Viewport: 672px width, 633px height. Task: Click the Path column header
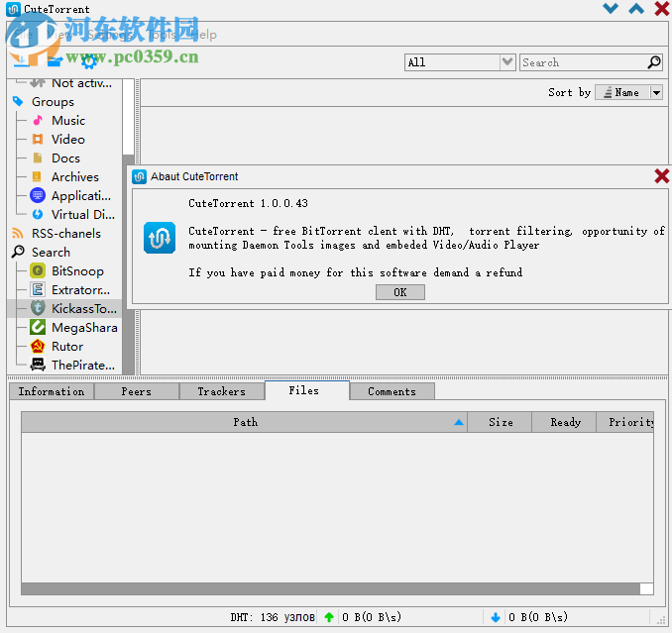tap(245, 422)
